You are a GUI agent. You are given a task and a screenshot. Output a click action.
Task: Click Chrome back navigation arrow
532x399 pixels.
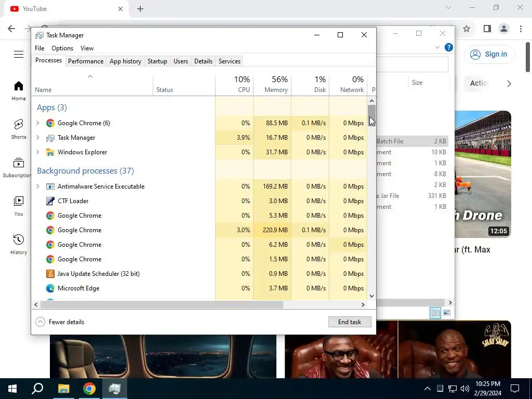coord(11,29)
